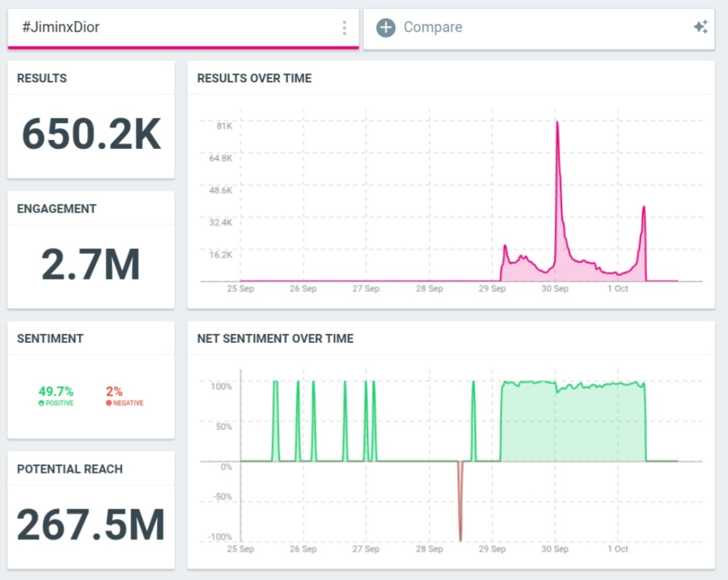Click the sparkle AI icon
728x580 pixels.
[x=700, y=27]
